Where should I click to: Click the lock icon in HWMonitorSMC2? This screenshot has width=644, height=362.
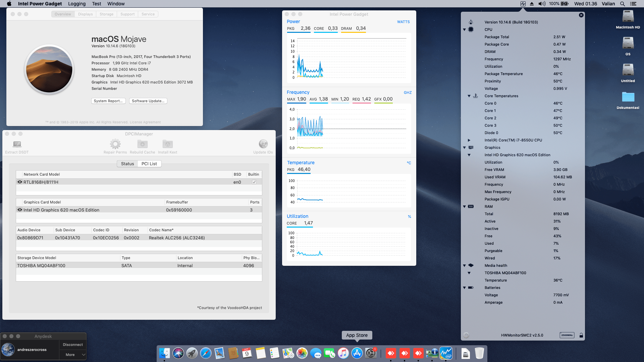(x=581, y=335)
